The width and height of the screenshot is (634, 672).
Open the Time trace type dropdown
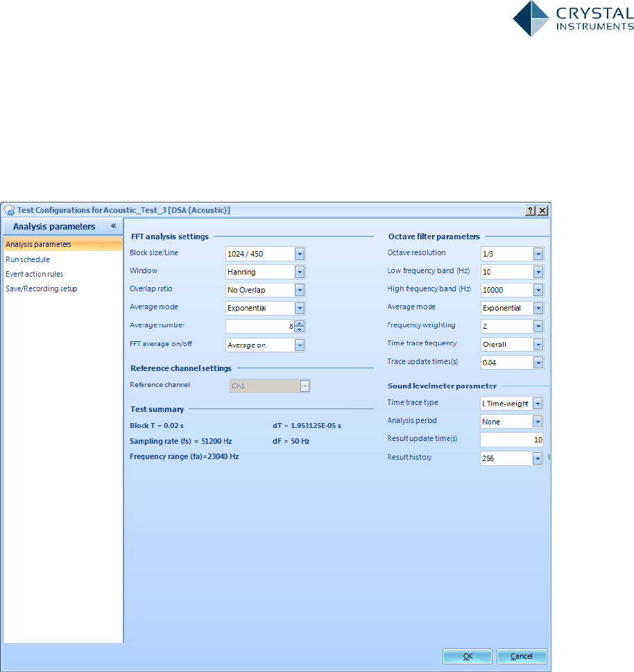(538, 404)
